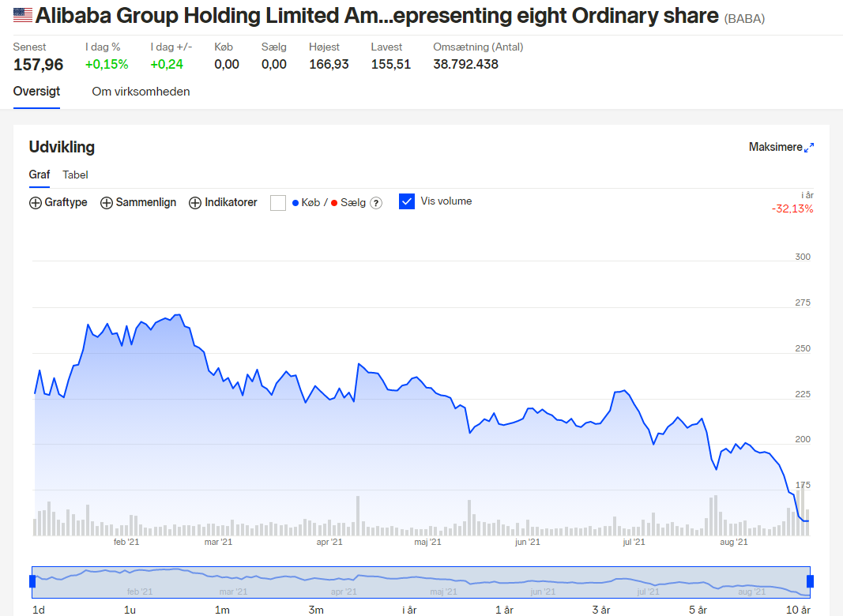Switch to the Tabel view tab

tap(75, 175)
